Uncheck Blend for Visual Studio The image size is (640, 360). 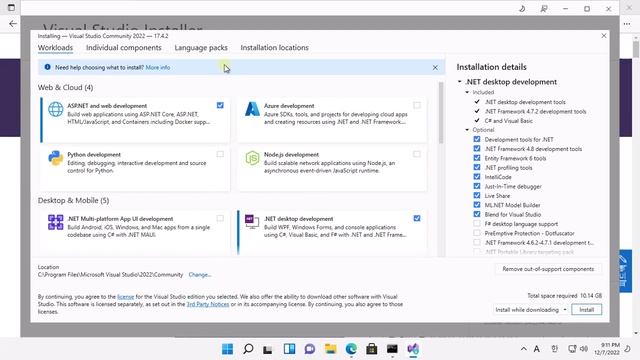pyautogui.click(x=477, y=214)
